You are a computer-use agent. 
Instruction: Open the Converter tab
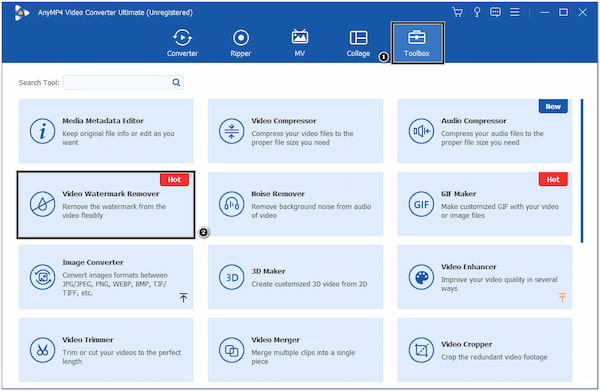tap(182, 43)
